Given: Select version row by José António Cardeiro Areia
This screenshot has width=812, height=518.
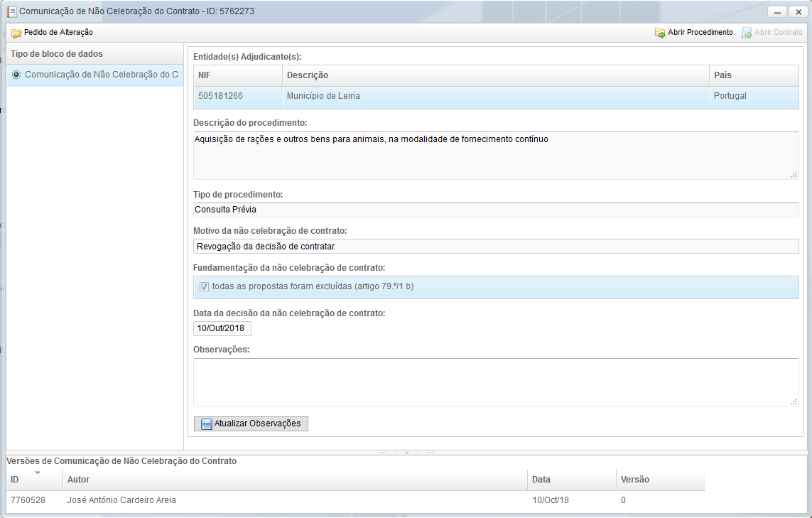Looking at the screenshot, I should [284, 500].
